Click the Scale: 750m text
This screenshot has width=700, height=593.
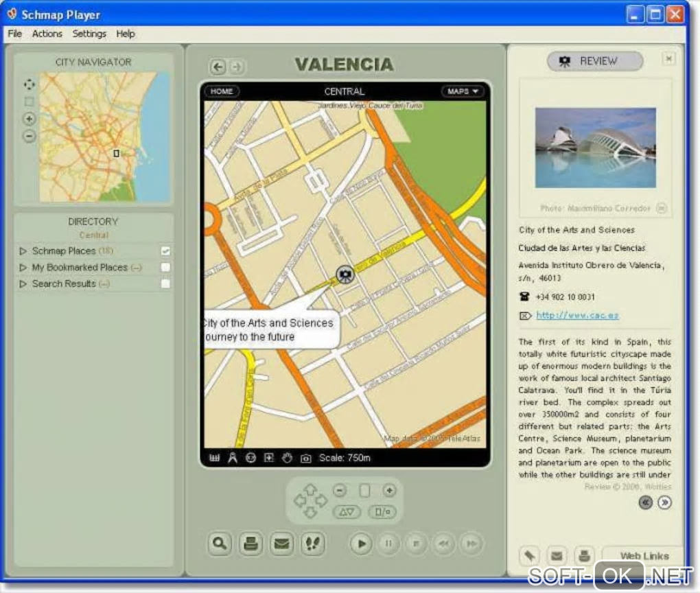tap(345, 458)
